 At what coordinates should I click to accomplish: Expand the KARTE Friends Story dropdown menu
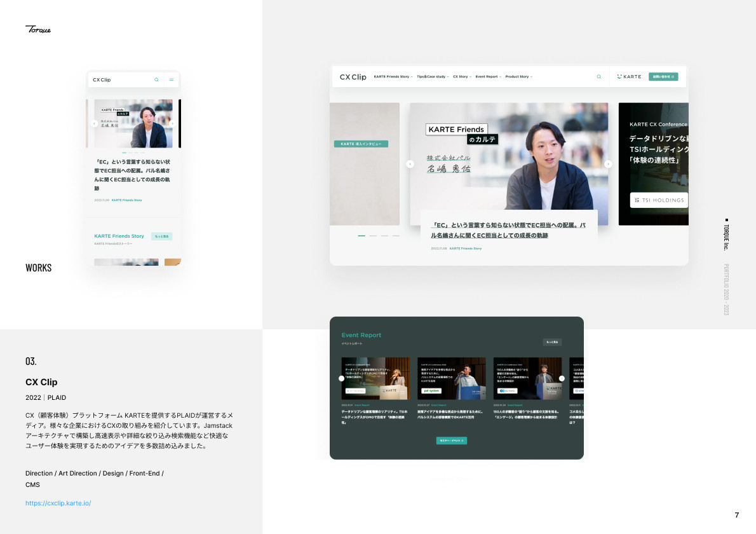(x=393, y=76)
